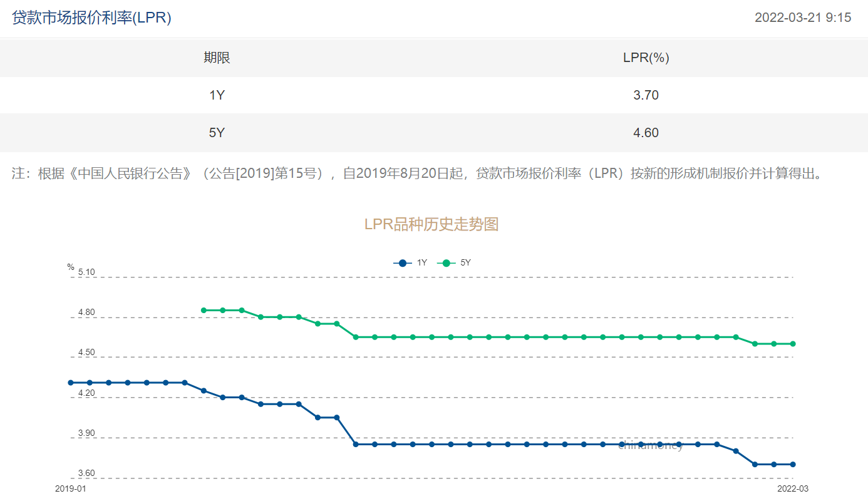Select the 4.60 rate value
The height and width of the screenshot is (496, 868).
click(646, 133)
